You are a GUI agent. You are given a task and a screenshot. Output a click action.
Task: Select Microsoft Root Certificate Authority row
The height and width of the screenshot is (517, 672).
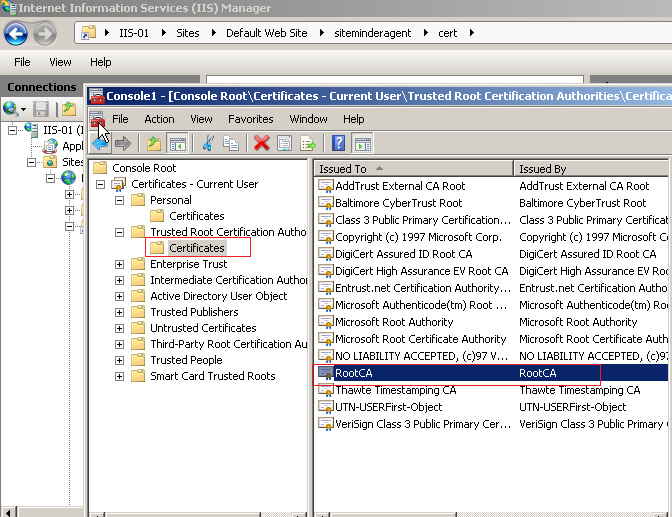tap(491, 339)
